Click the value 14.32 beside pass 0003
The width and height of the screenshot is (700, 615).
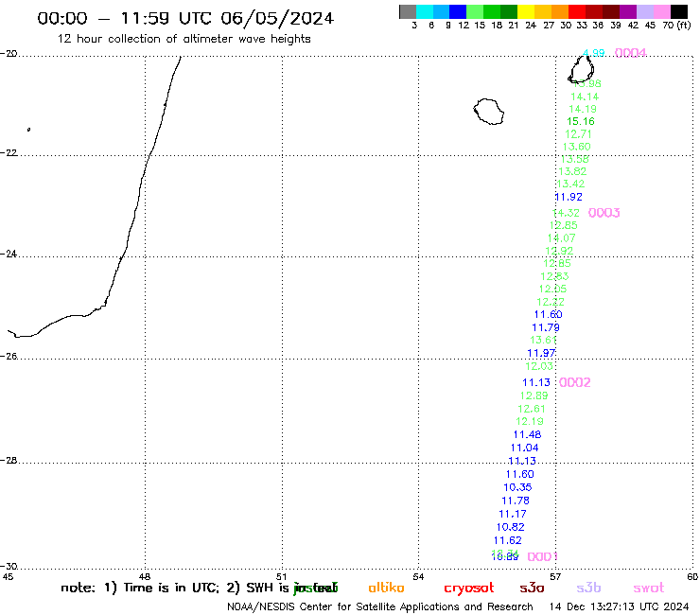566,213
